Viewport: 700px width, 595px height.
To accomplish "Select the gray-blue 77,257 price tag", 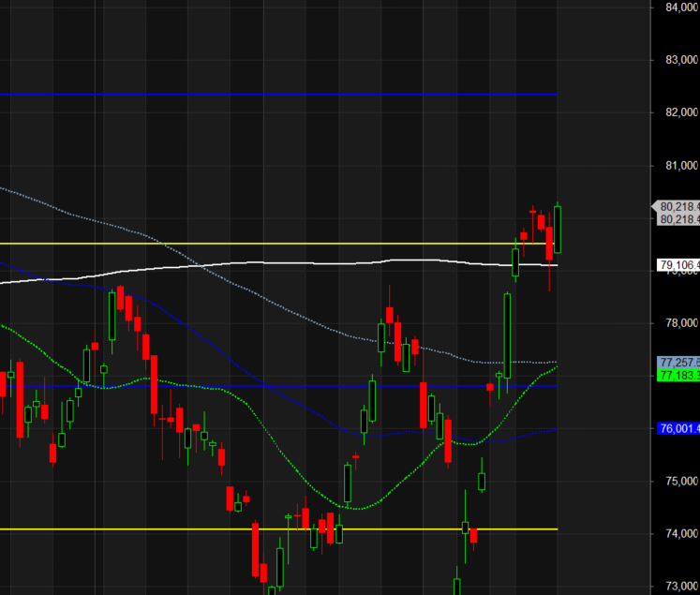I will point(678,362).
